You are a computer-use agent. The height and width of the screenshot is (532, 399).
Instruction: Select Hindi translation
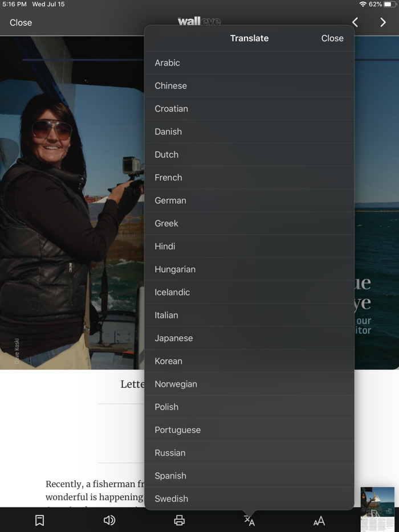point(249,246)
